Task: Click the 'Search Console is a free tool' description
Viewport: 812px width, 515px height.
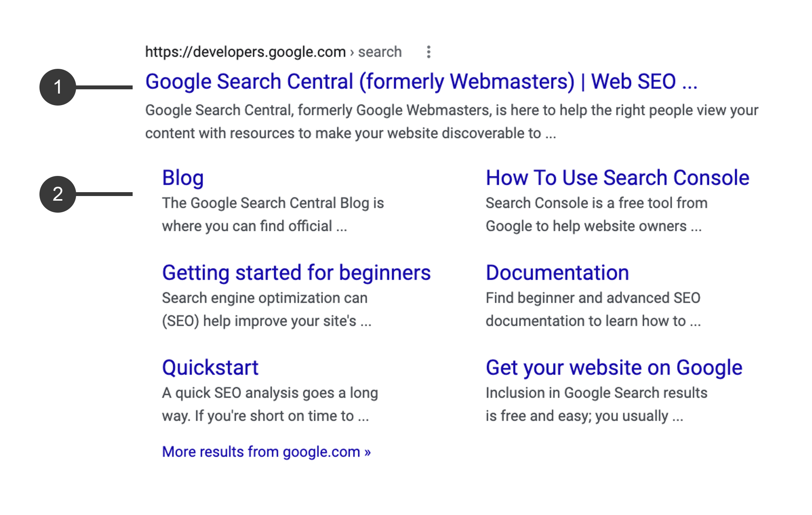Action: coord(596,214)
